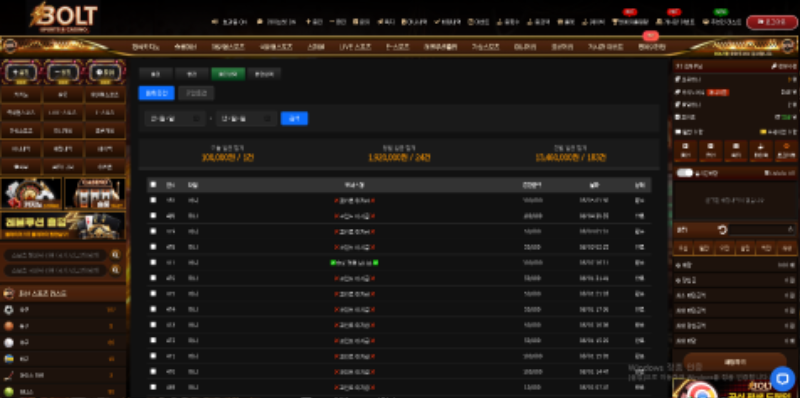Open the blue live chat bubble

coord(783,379)
